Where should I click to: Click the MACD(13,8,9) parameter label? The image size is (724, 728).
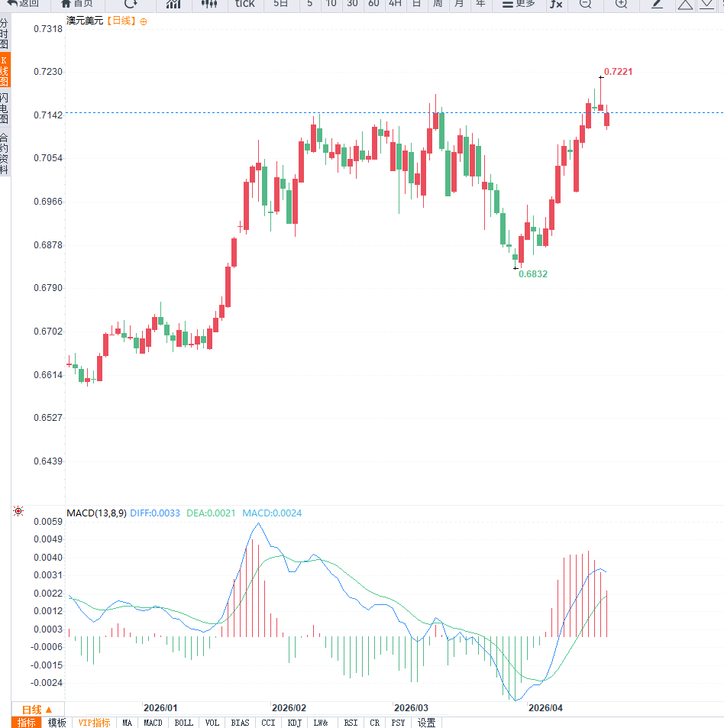click(96, 513)
